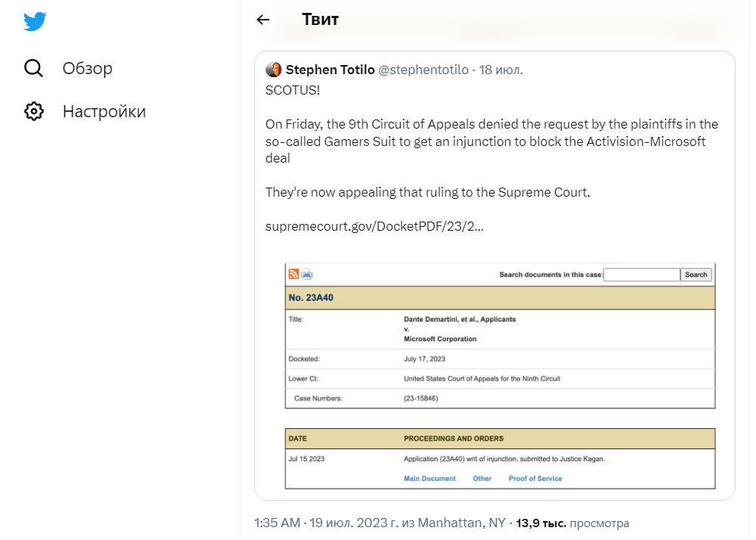
Task: Click the 13,9 тыс. просмотра count
Action: tap(572, 523)
